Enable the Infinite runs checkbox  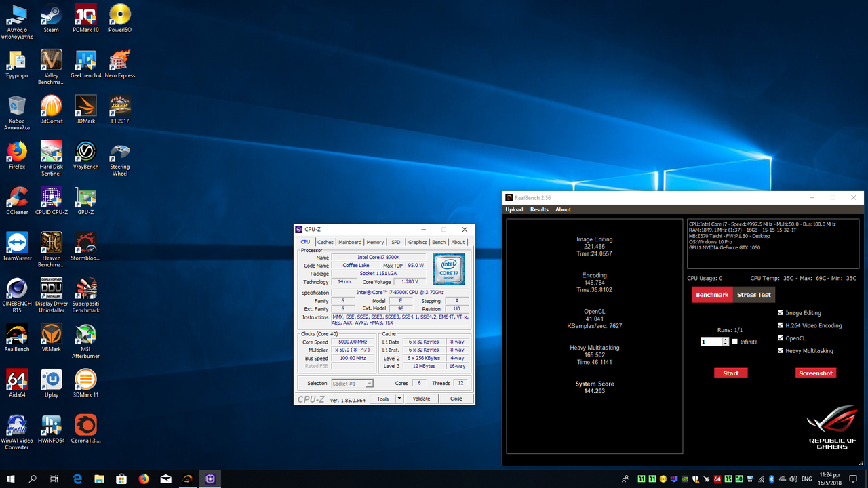735,342
